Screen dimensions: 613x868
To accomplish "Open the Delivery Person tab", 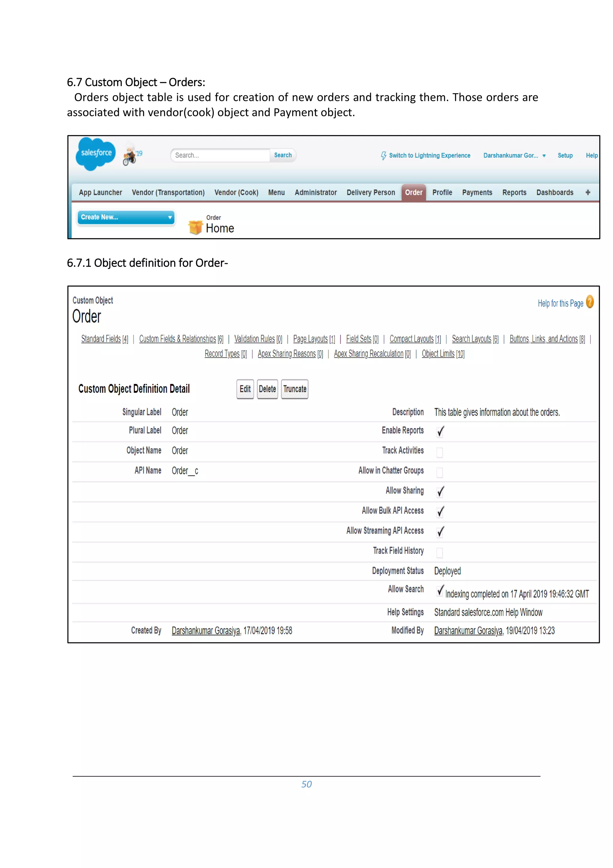I will tap(371, 192).
